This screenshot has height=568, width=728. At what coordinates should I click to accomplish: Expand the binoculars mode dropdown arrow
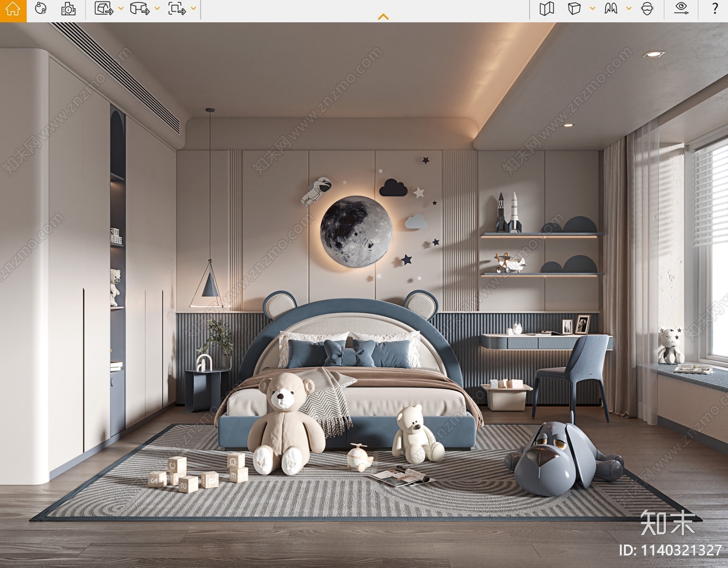[x=629, y=8]
